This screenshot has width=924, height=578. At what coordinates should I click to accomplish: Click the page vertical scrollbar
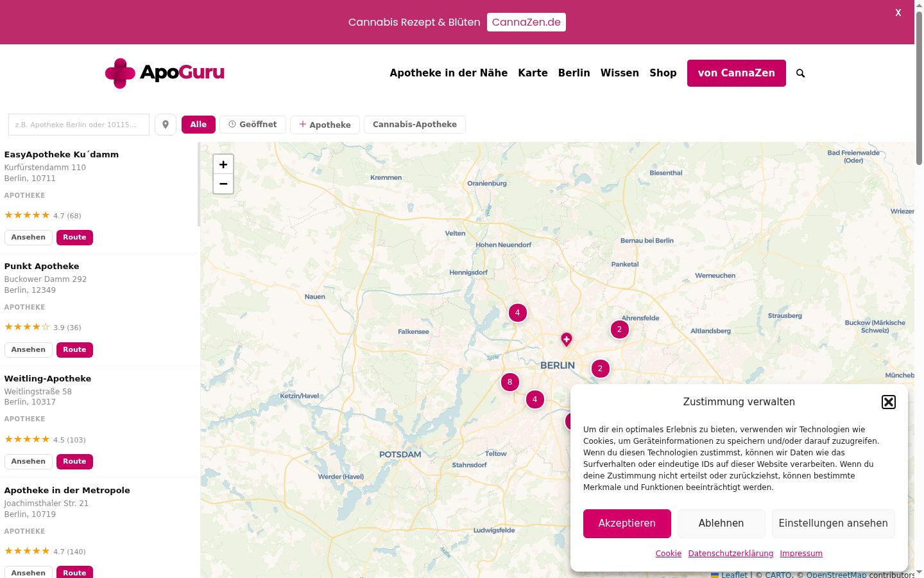coord(919,88)
